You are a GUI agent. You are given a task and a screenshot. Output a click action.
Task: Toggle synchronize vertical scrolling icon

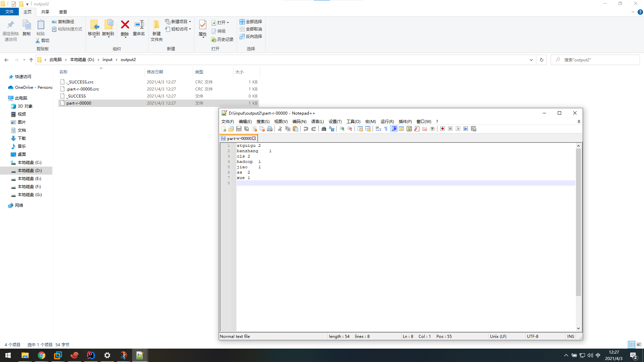[360, 129]
